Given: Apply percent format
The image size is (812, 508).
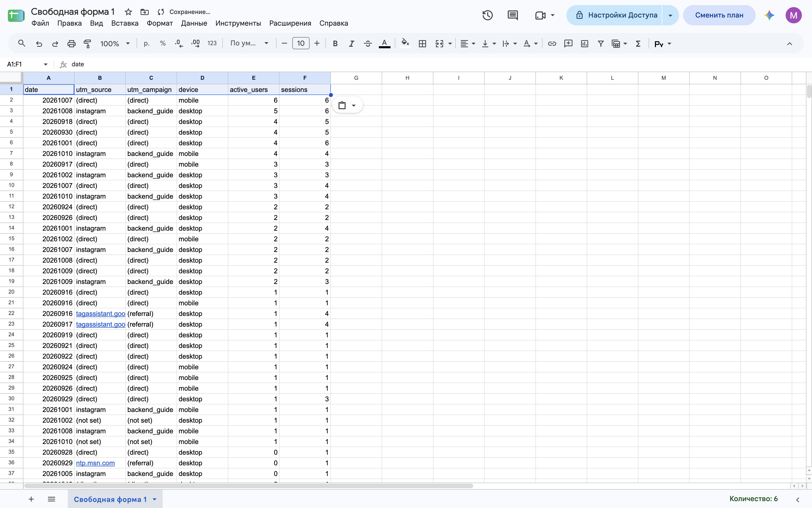Looking at the screenshot, I should point(163,43).
